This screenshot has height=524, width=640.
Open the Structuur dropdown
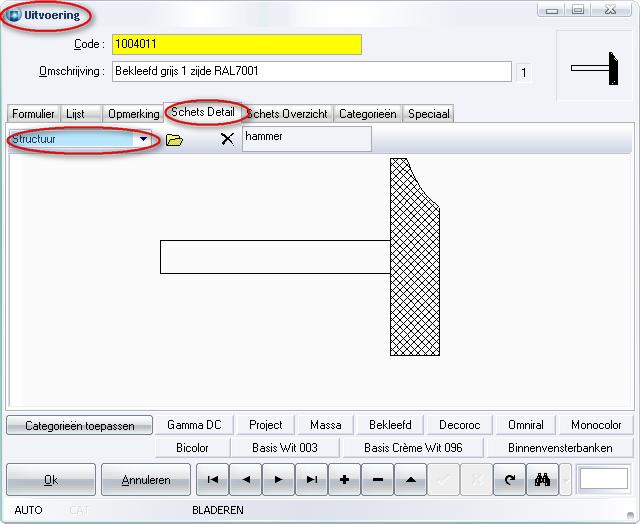coord(143,139)
